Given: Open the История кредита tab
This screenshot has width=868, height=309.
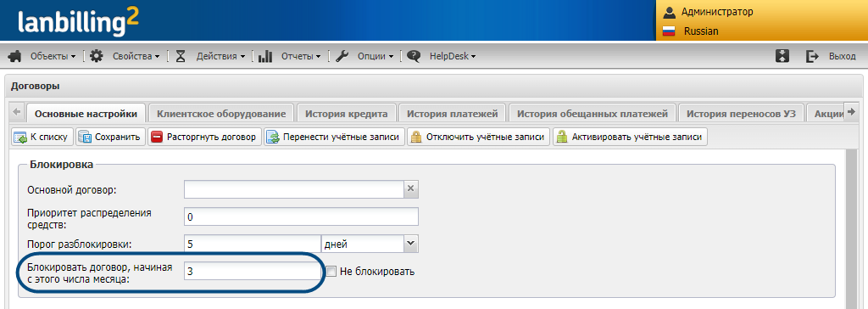Looking at the screenshot, I should coord(347,114).
